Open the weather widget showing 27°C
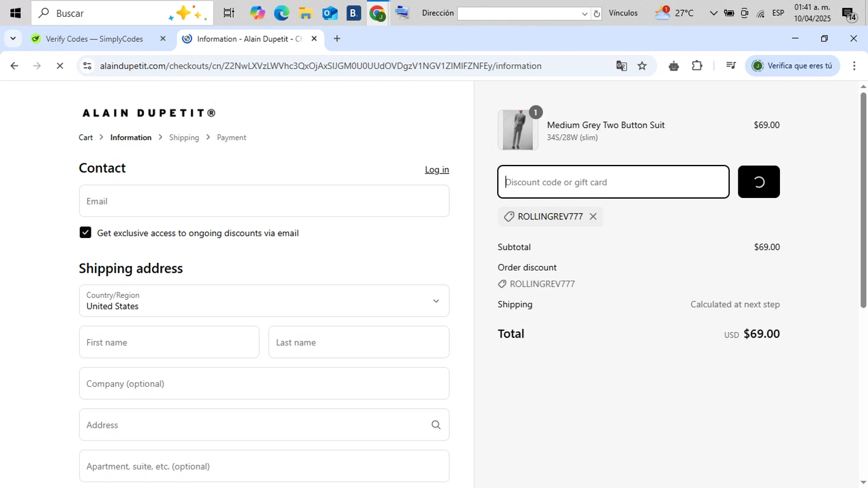 [x=674, y=13]
